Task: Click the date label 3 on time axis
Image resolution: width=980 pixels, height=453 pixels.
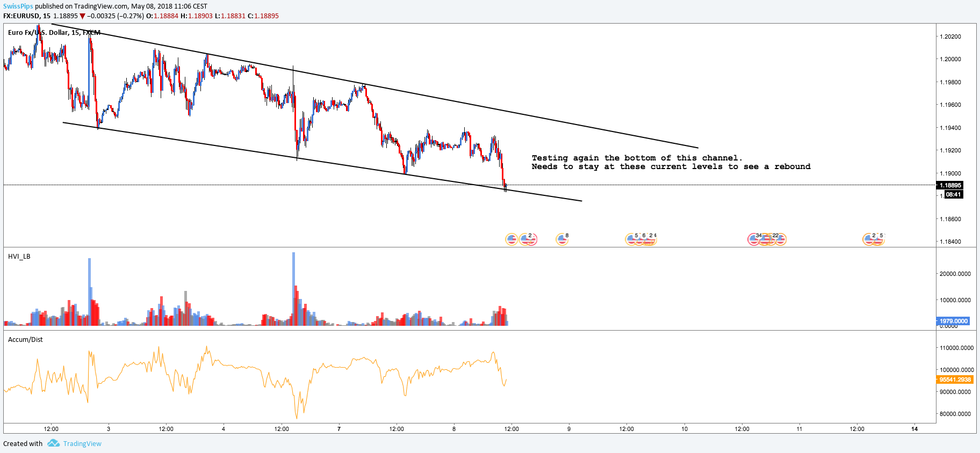Action: [x=109, y=429]
